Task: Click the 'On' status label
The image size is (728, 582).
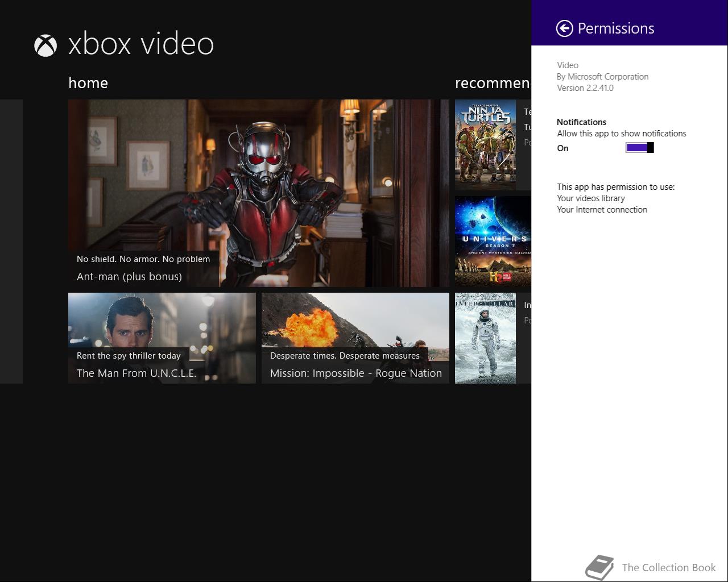Action: pyautogui.click(x=562, y=148)
